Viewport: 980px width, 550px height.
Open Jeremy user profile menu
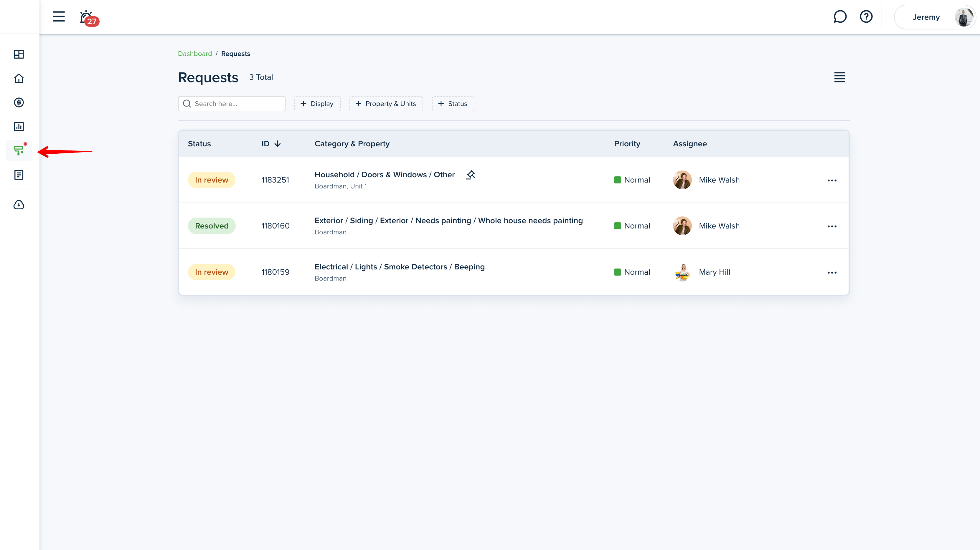[x=934, y=17]
